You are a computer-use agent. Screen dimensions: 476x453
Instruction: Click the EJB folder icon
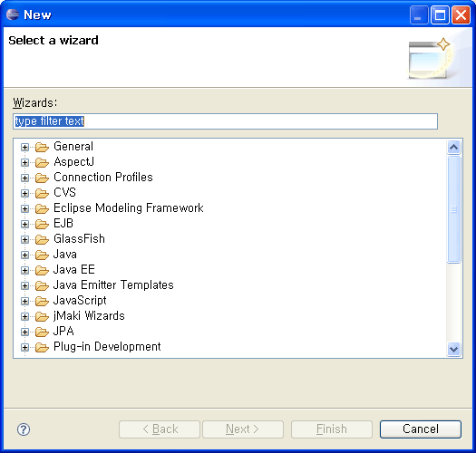(x=42, y=224)
